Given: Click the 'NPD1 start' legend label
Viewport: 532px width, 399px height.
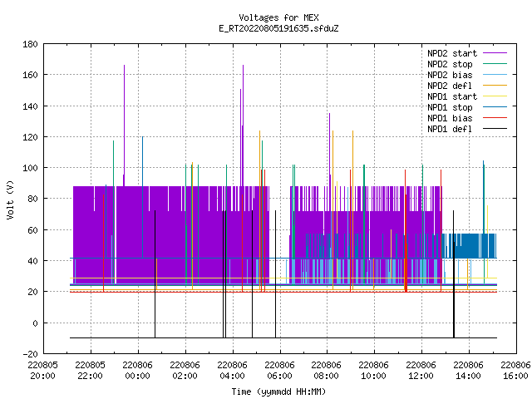Looking at the screenshot, I should click(x=452, y=96).
